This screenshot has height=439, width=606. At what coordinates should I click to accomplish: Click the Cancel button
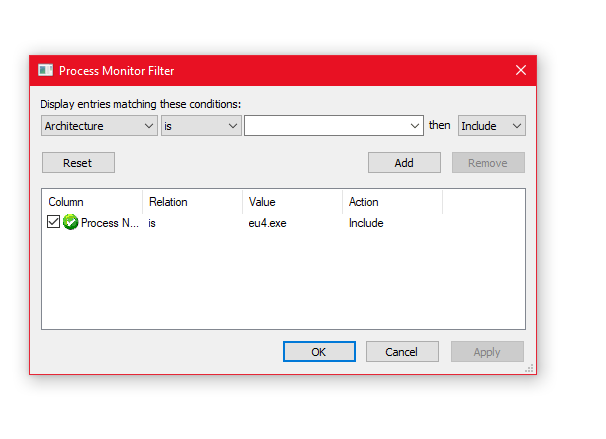click(402, 352)
